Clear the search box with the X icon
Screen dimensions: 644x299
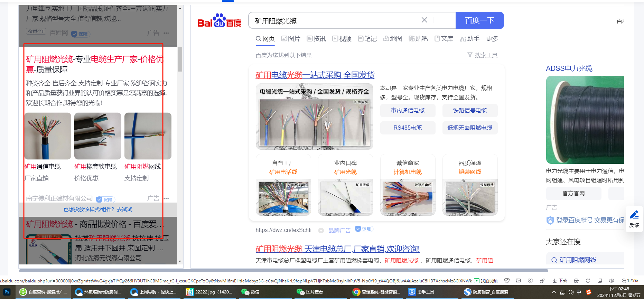424,20
